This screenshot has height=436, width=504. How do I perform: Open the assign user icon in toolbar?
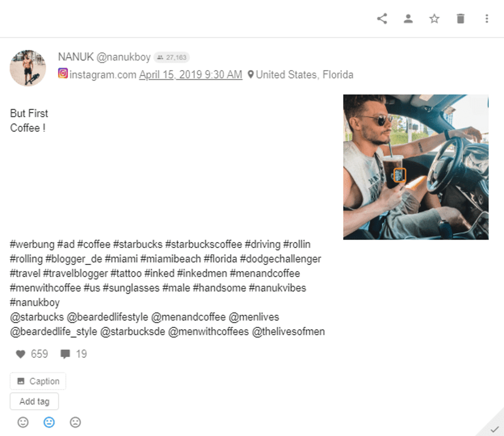tap(408, 19)
